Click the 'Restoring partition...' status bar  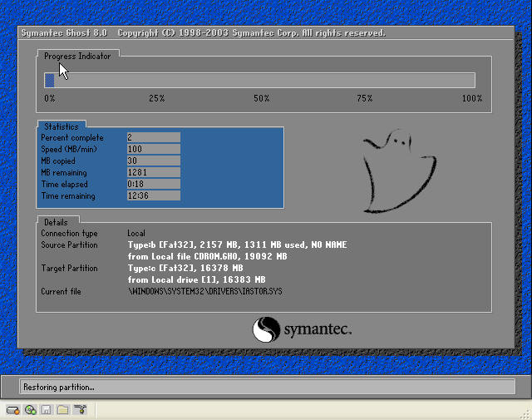268,387
